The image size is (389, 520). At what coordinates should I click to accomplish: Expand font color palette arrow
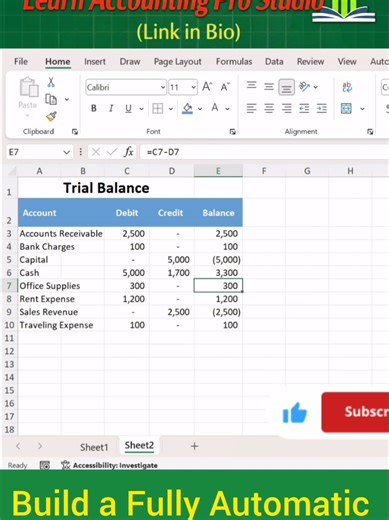[x=227, y=109]
